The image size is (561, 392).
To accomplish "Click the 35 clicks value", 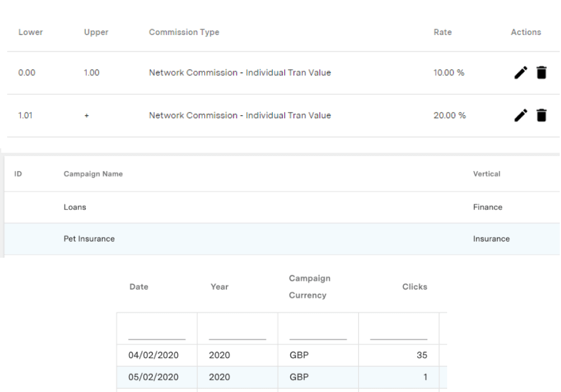I will tap(422, 355).
